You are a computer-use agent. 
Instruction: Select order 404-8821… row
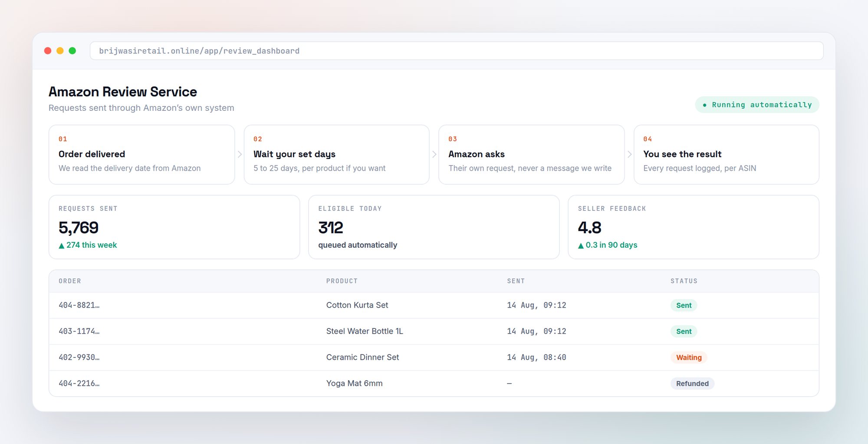[434, 305]
